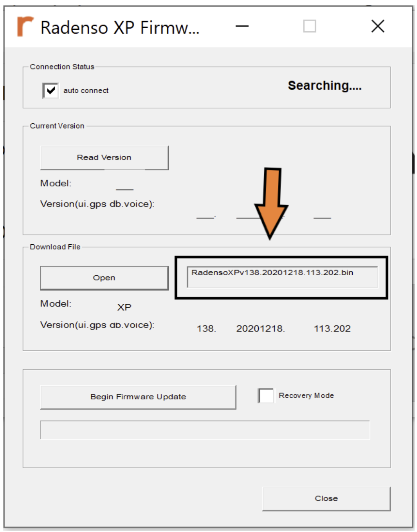The width and height of the screenshot is (417, 532).
Task: Click the Download File group title
Action: pyautogui.click(x=55, y=247)
